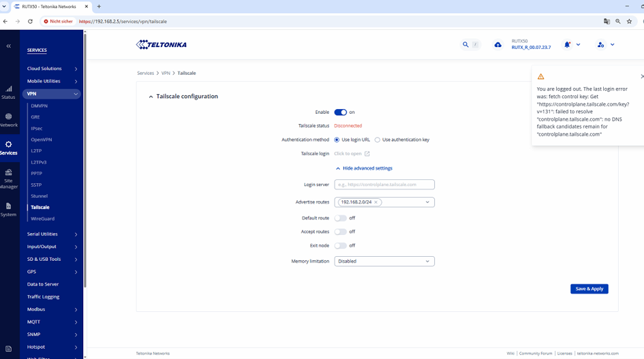This screenshot has height=359, width=644.
Task: Expand the Modbus menu
Action: tap(52, 309)
